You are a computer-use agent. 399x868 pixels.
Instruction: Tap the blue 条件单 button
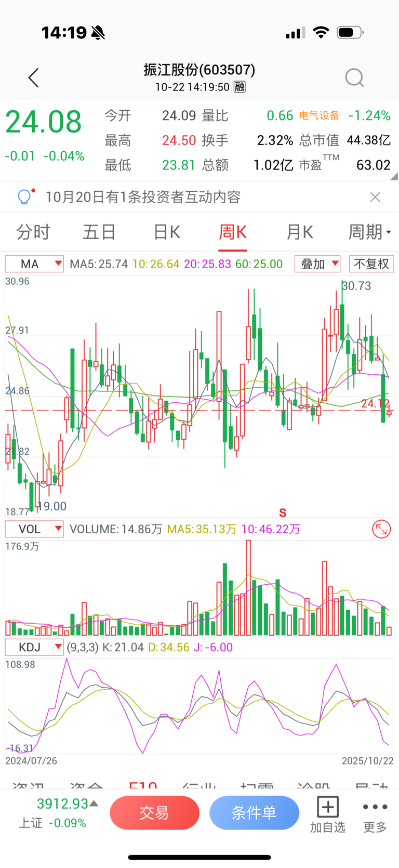[x=255, y=813]
